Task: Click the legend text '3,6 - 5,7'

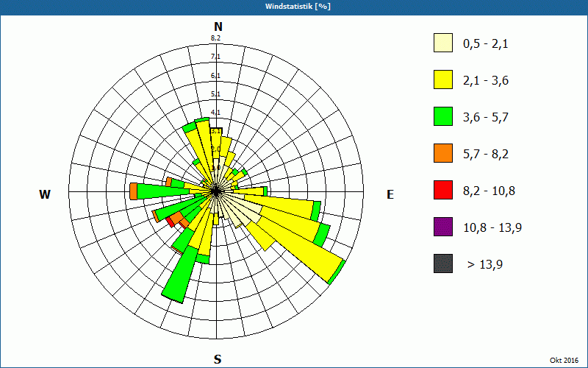Action: 486,118
